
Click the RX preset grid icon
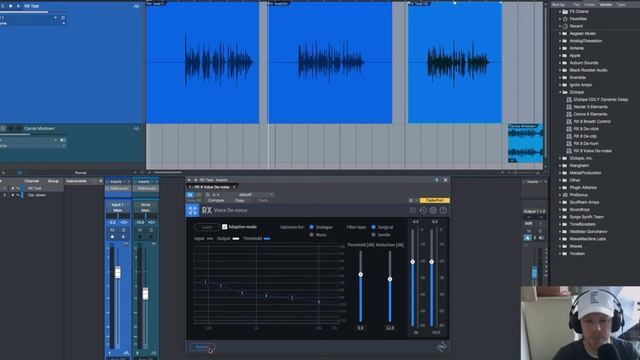coord(413,211)
